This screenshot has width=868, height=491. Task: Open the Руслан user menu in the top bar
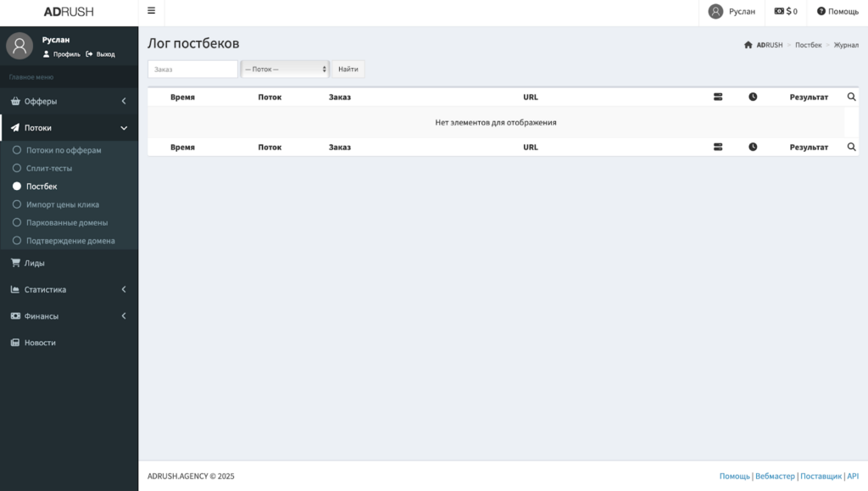click(x=732, y=12)
